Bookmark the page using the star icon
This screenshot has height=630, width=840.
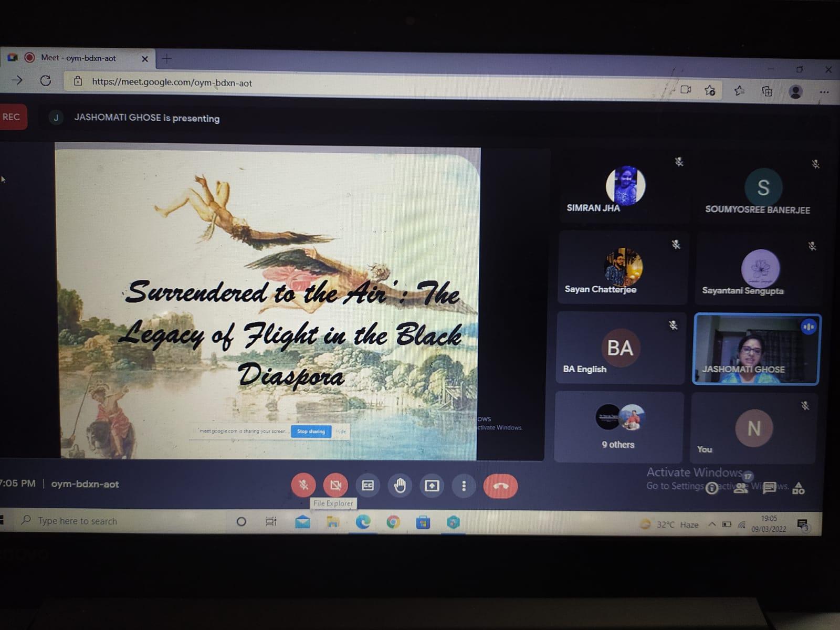tap(710, 91)
